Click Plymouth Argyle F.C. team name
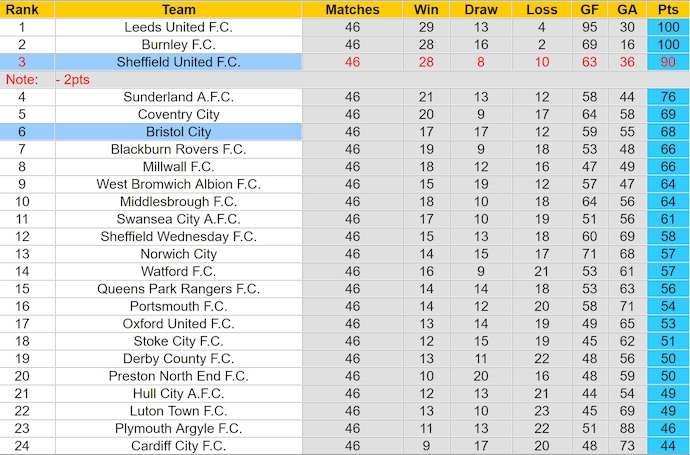 tap(178, 428)
